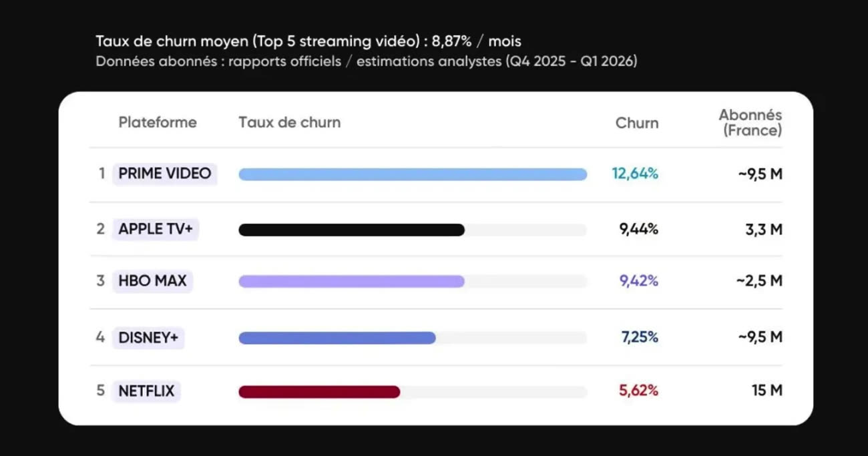Viewport: 868px width, 456px height.
Task: Click the Abonnés (France) column header
Action: click(x=751, y=123)
